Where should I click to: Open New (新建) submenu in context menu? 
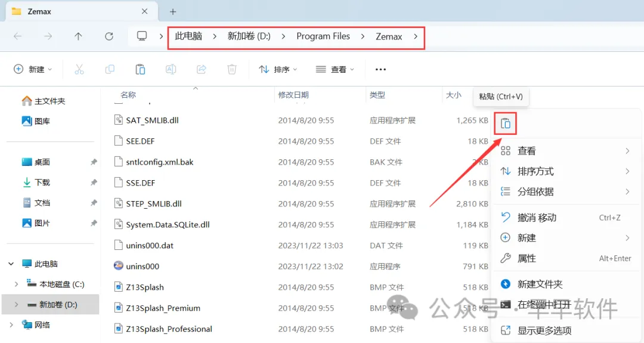(565, 238)
